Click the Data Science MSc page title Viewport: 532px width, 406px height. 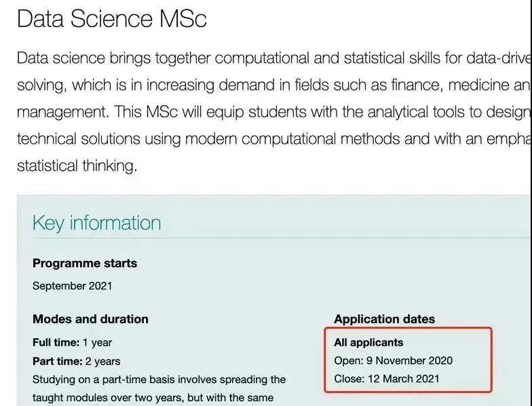tap(111, 19)
